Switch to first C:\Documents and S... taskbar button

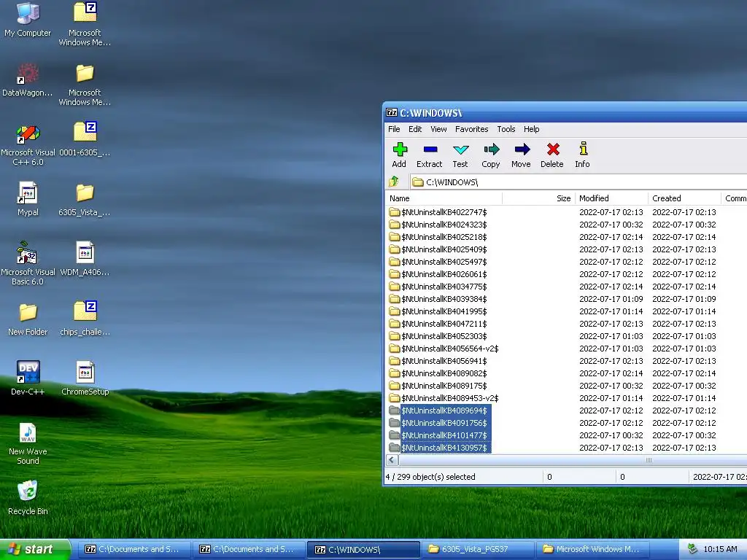click(133, 549)
